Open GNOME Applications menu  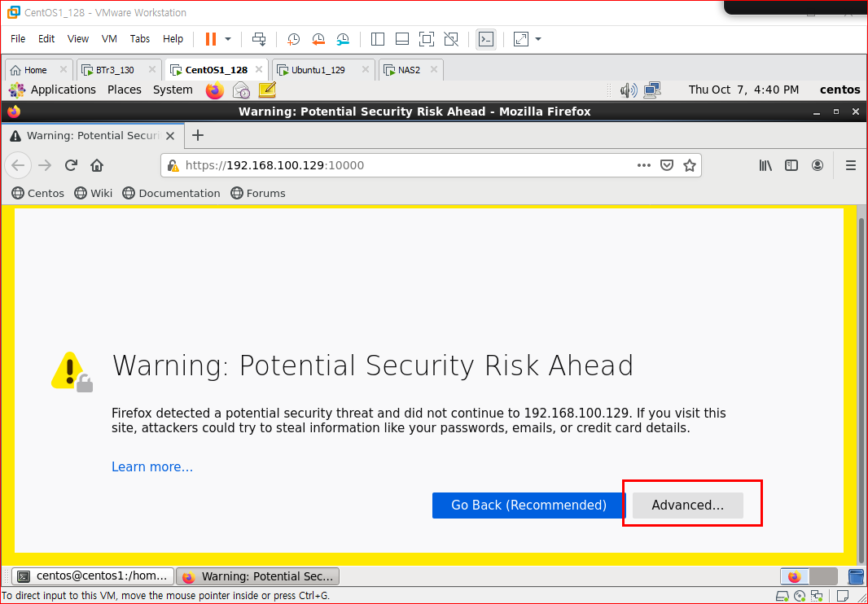coord(64,90)
